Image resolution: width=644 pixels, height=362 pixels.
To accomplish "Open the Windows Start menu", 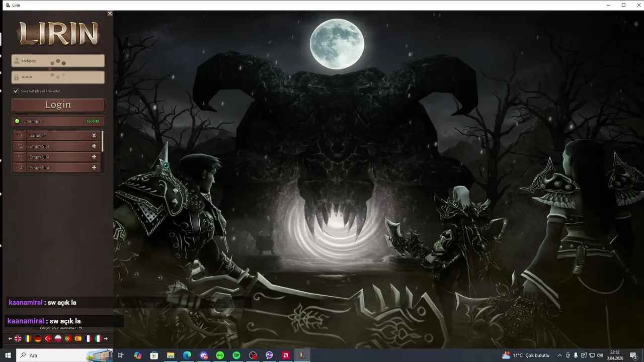I will pos(8,355).
